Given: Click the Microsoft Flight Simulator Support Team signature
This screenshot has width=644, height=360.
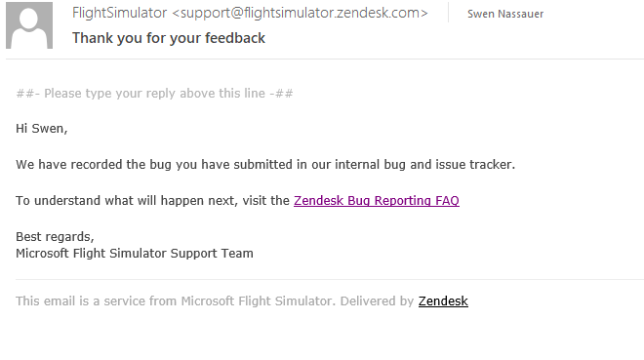Looking at the screenshot, I should 135,254.
